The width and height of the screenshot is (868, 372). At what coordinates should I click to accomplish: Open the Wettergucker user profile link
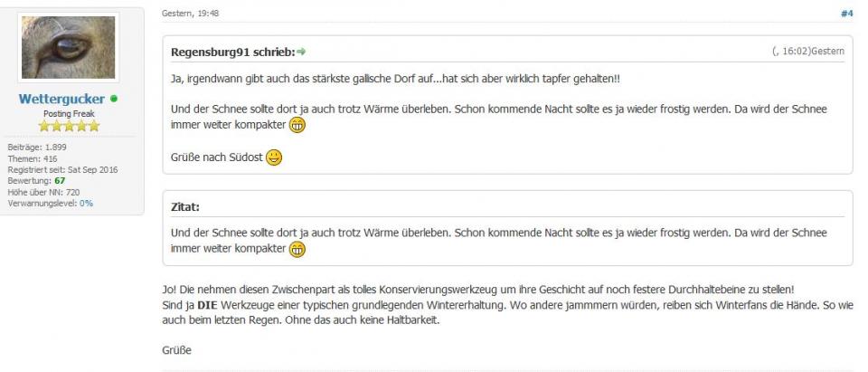click(x=62, y=99)
